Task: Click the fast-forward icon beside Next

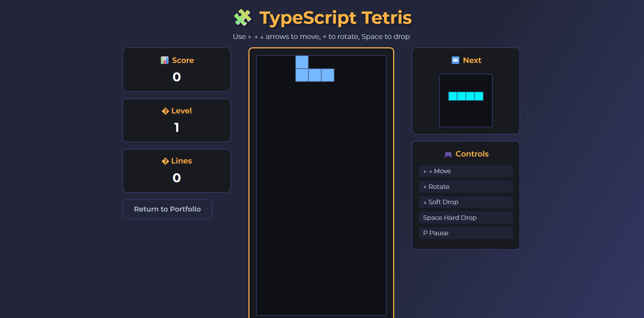Action: click(x=455, y=60)
